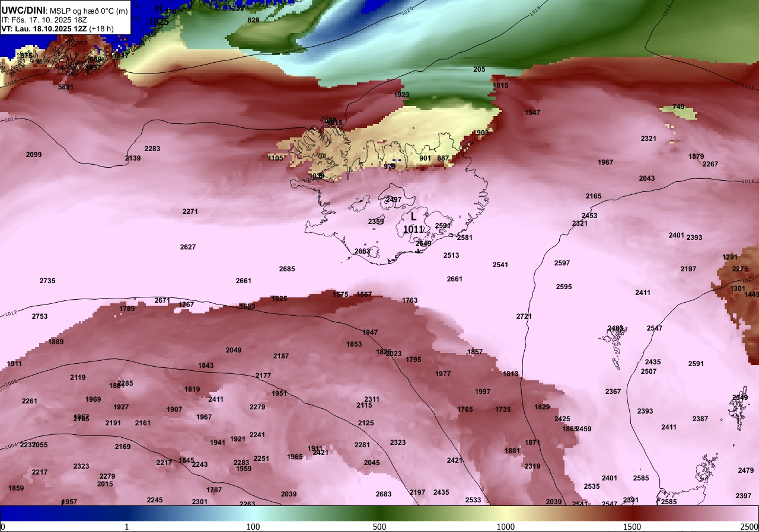Click the height value 2513
The width and height of the screenshot is (759, 532).
pyautogui.click(x=451, y=255)
